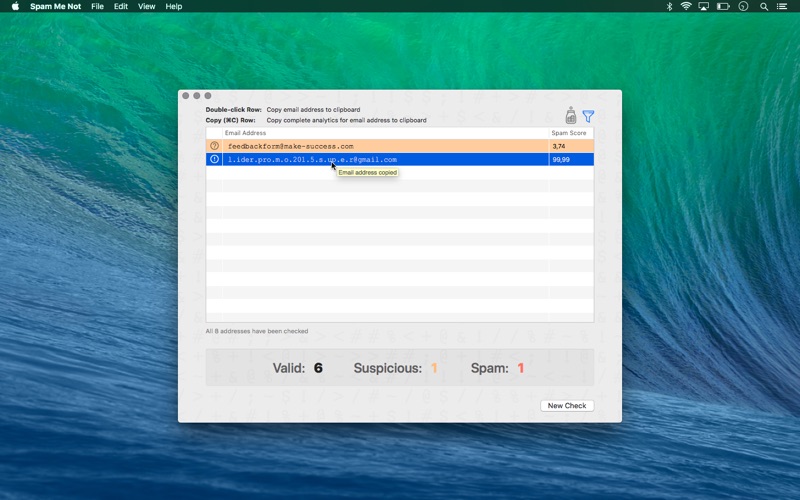Open the Help menu

click(174, 6)
